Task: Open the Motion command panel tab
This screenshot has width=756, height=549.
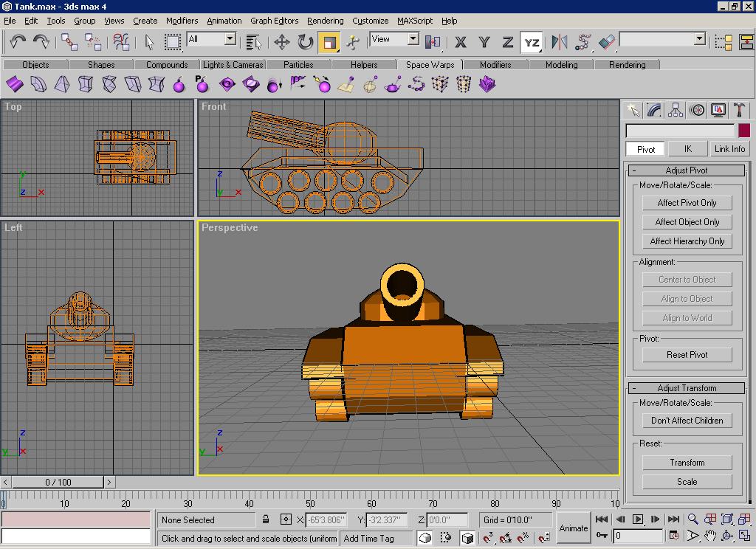Action: [697, 111]
